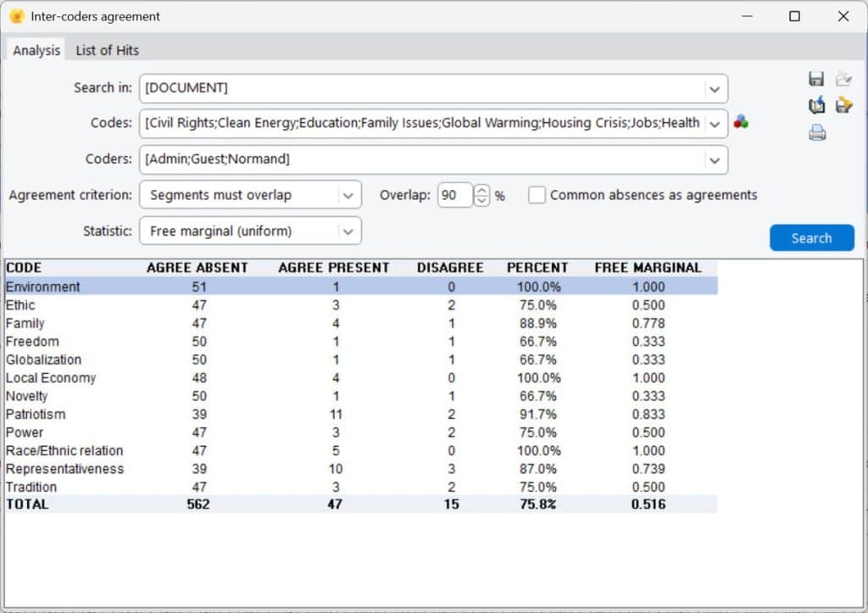The height and width of the screenshot is (613, 868).
Task: Click the Patriotism percent 91.7%
Action: 538,415
